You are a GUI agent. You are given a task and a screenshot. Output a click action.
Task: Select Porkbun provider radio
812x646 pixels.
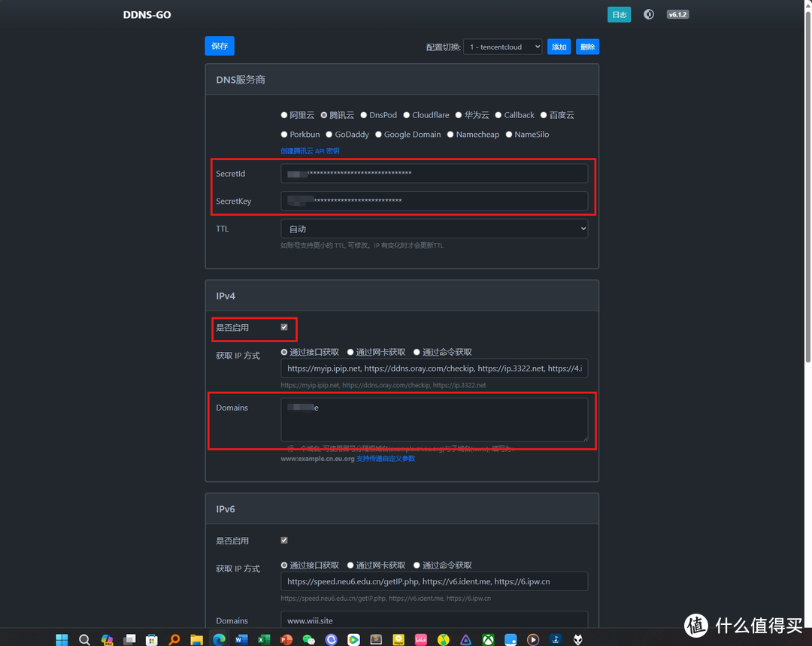point(283,134)
